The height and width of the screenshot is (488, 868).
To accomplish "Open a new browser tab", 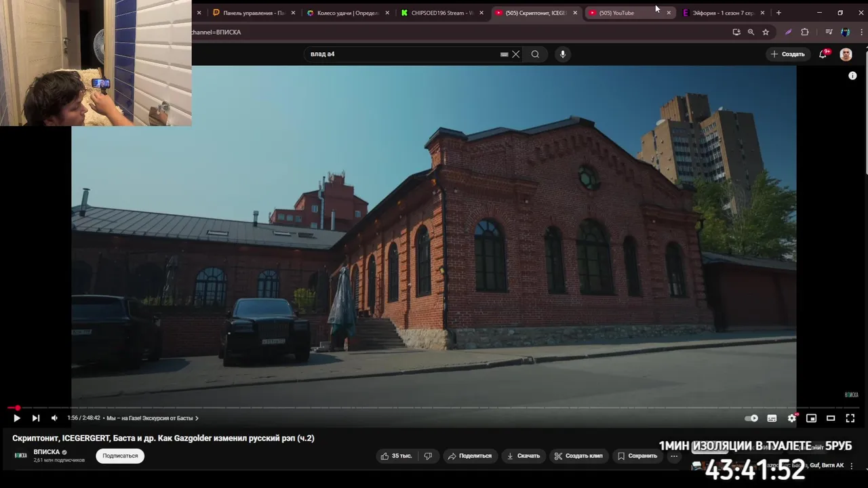I will click(x=778, y=13).
